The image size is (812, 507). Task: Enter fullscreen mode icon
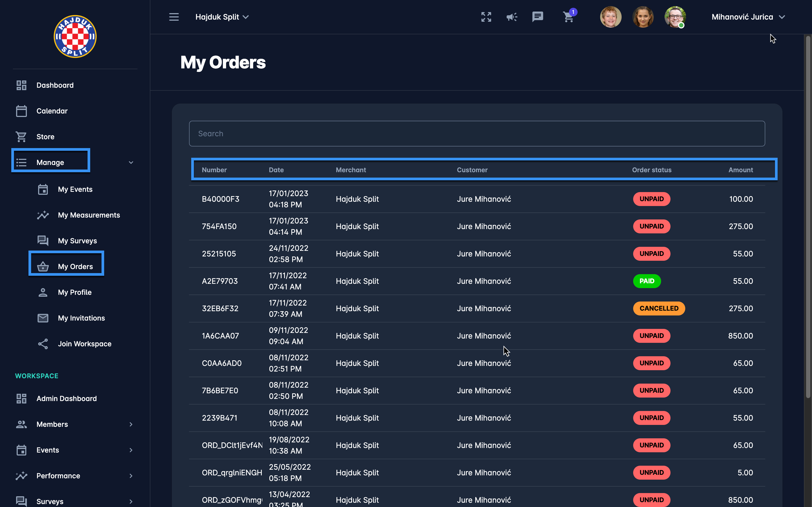[x=486, y=17]
